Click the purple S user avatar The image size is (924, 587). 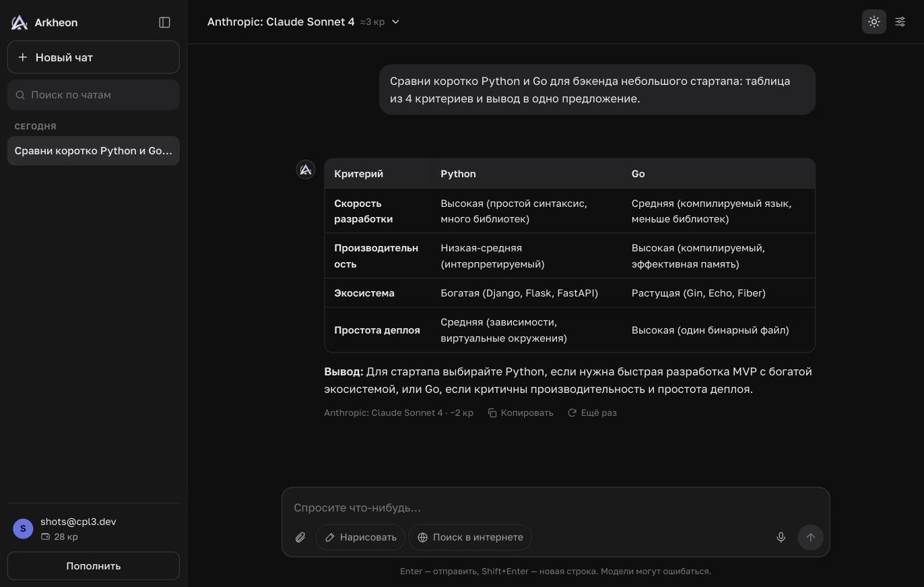click(23, 529)
